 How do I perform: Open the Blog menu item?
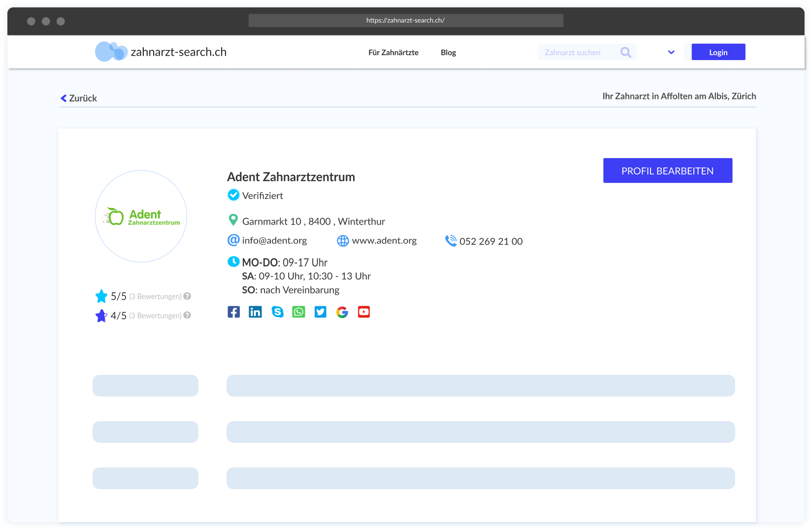(x=448, y=52)
